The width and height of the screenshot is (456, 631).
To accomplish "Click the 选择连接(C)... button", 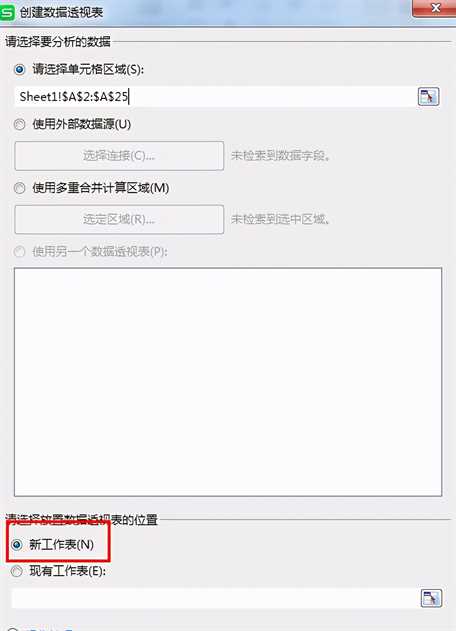I will [119, 156].
